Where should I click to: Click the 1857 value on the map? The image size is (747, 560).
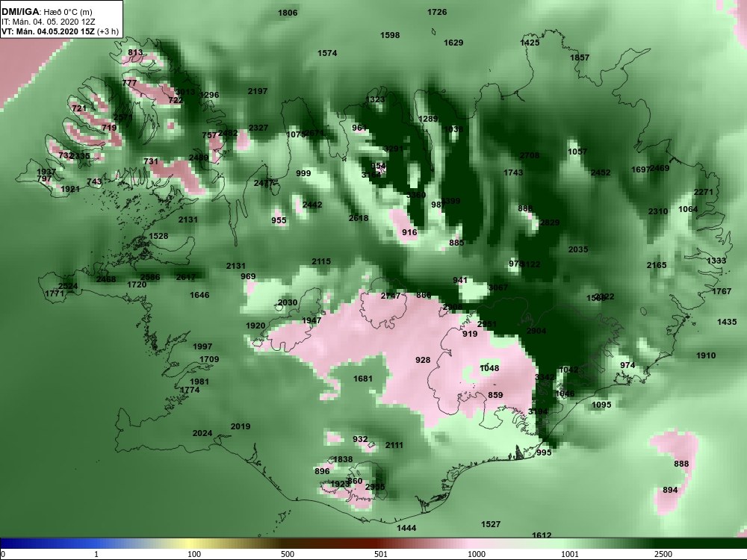580,57
